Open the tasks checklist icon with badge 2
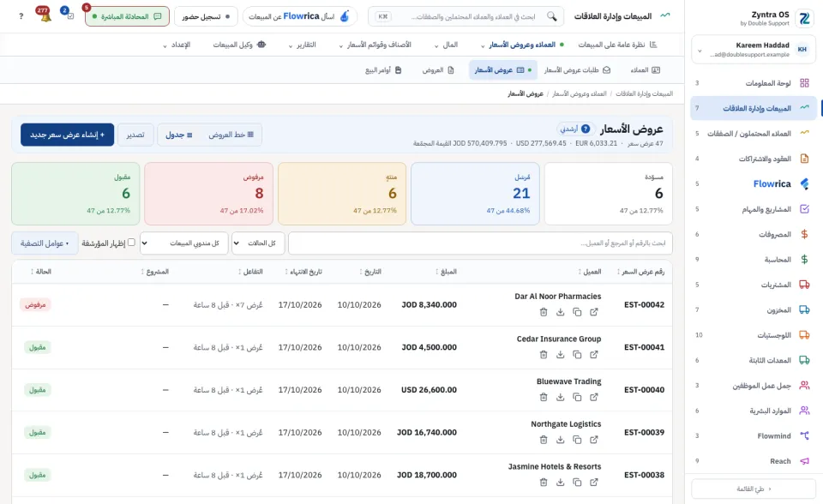This screenshot has height=504, width=823. click(x=70, y=16)
